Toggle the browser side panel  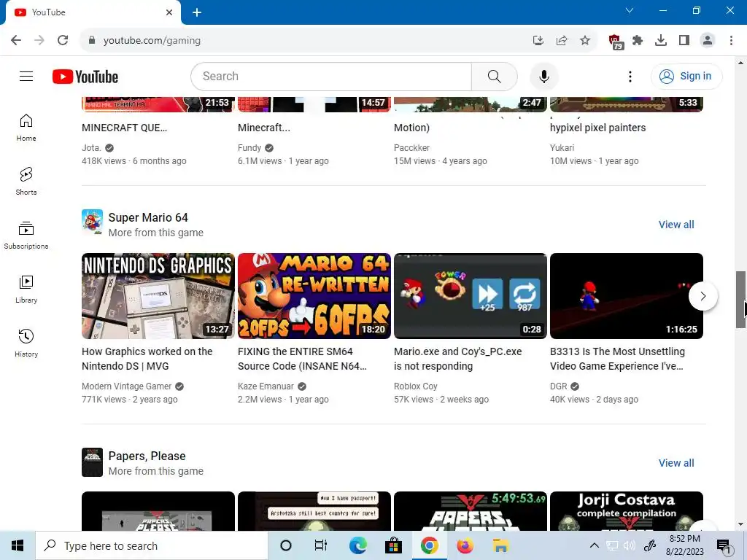point(684,41)
